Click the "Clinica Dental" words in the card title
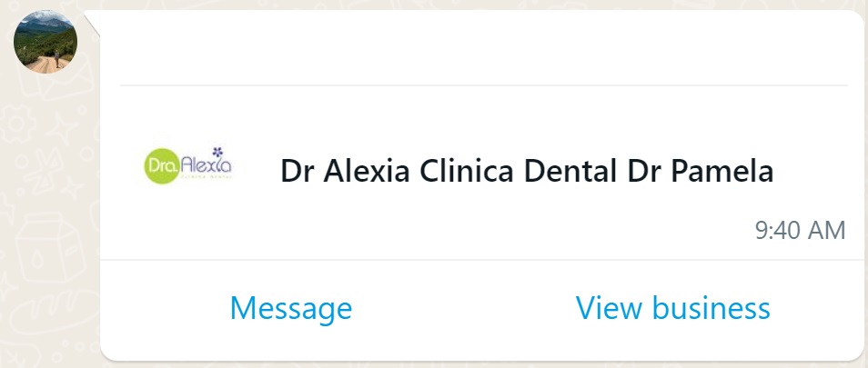The width and height of the screenshot is (868, 368). click(x=514, y=171)
